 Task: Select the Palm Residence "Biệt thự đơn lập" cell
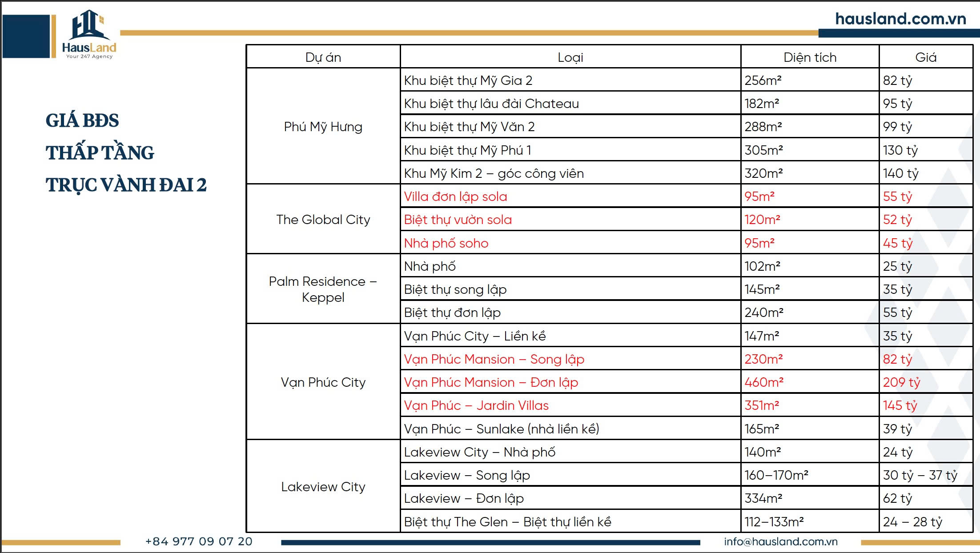pyautogui.click(x=570, y=312)
